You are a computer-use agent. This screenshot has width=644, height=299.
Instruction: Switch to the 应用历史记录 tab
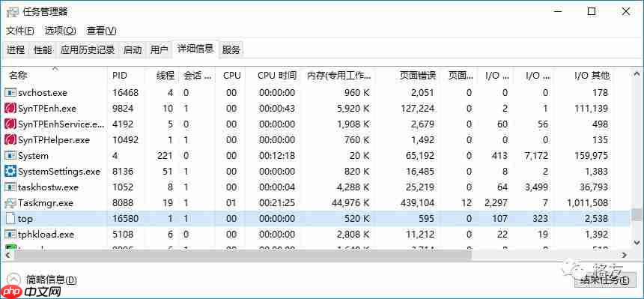(x=88, y=50)
